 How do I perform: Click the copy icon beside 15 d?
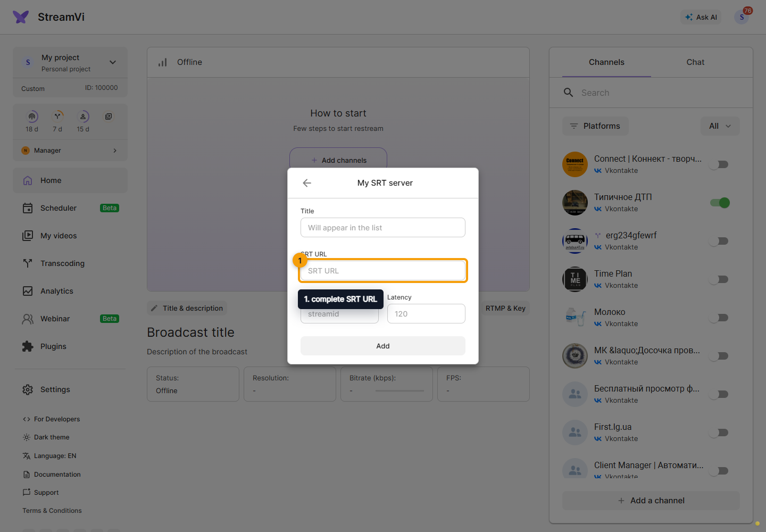click(x=109, y=117)
